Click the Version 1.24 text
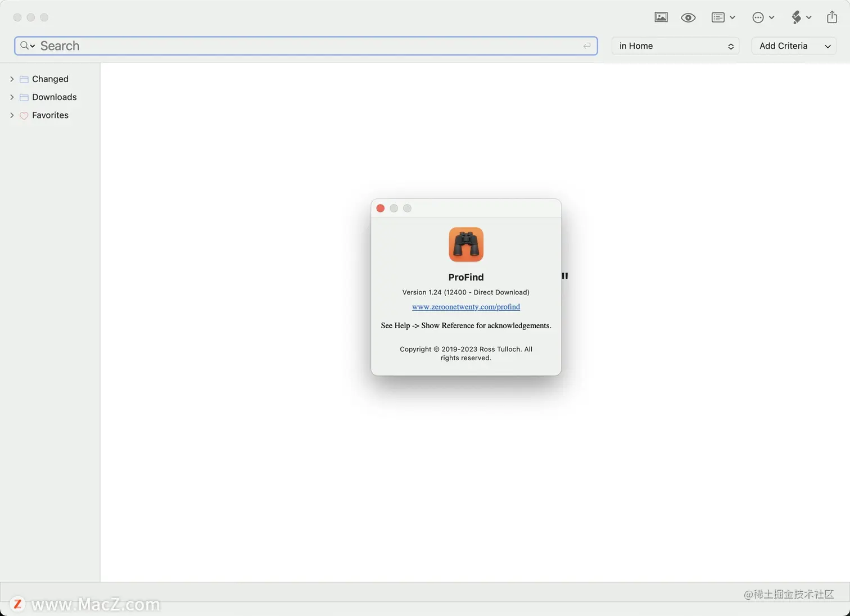850x616 pixels. point(466,292)
